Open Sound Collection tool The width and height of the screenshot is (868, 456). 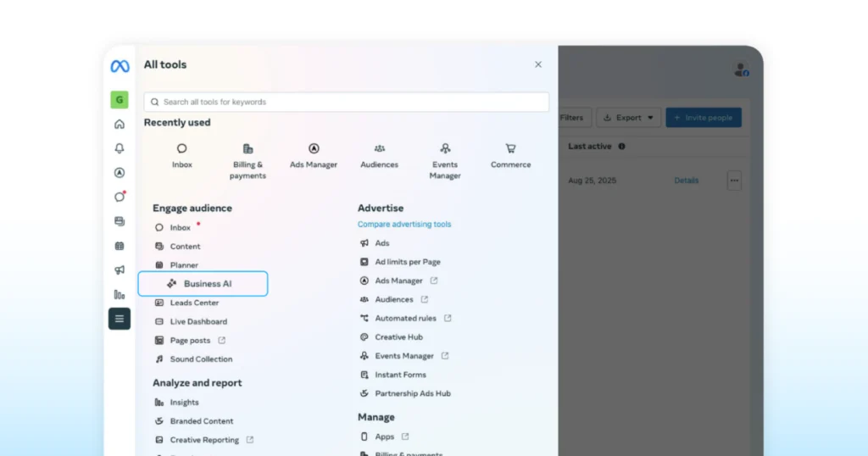201,359
